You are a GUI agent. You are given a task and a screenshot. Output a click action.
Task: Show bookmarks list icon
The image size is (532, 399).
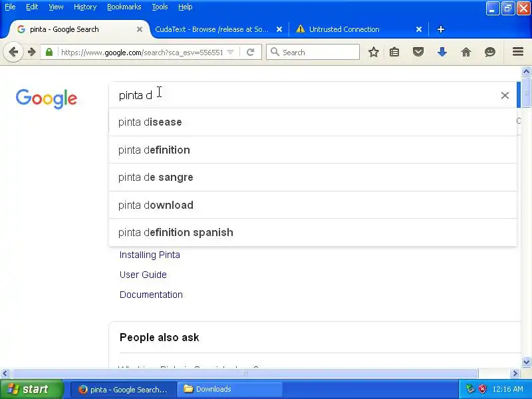pyautogui.click(x=394, y=53)
